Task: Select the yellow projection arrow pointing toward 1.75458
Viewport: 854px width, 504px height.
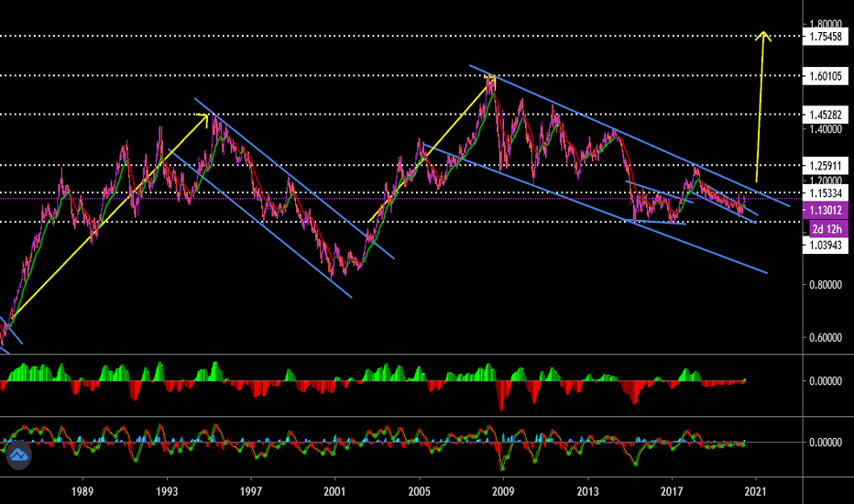Action: [x=761, y=106]
